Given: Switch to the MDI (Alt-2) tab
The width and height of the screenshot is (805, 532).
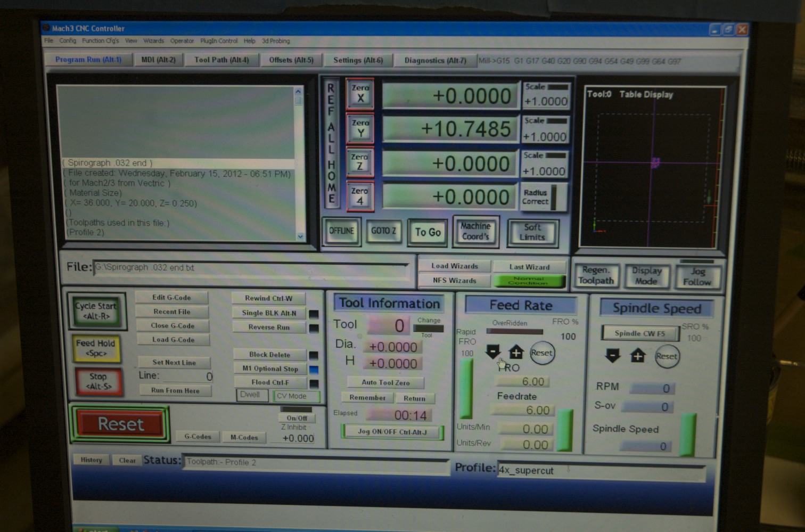Looking at the screenshot, I should click(x=159, y=60).
